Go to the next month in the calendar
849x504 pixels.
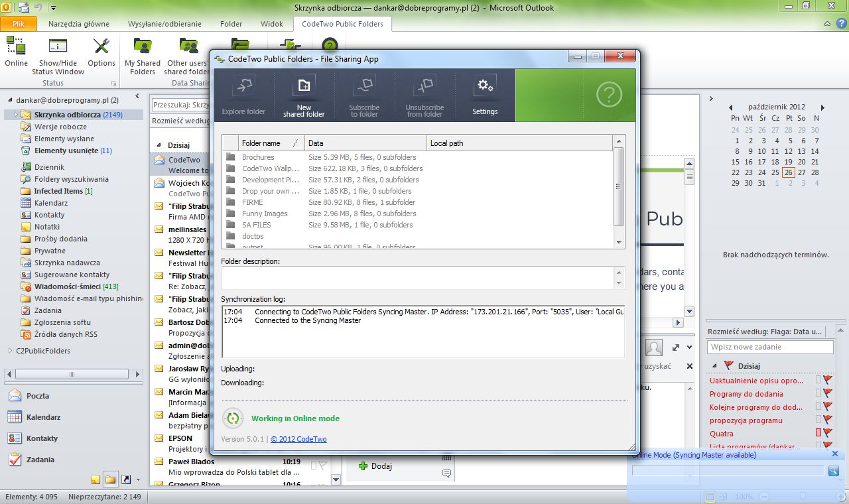[822, 107]
